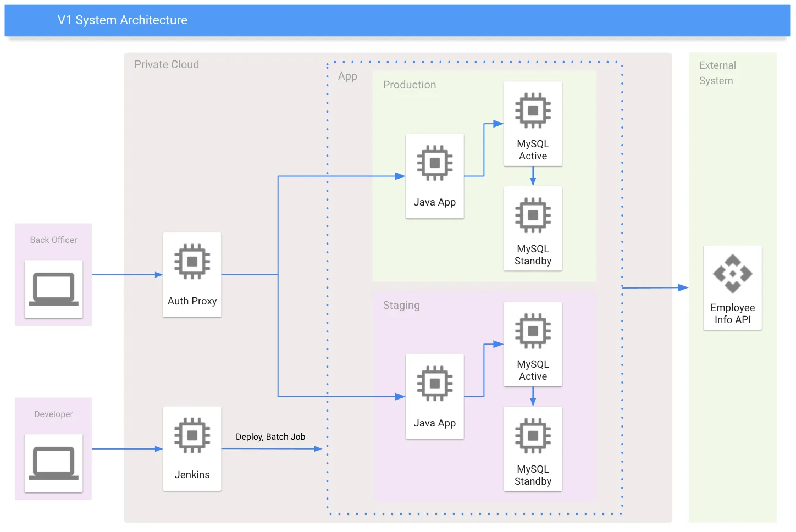Click the Production group label
The width and height of the screenshot is (796, 532).
[410, 85]
